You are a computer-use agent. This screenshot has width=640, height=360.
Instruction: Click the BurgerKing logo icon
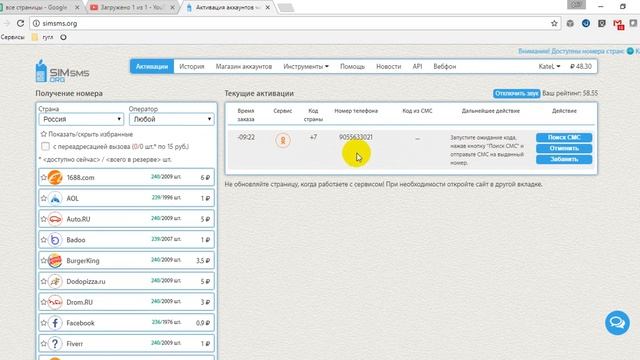point(55,261)
